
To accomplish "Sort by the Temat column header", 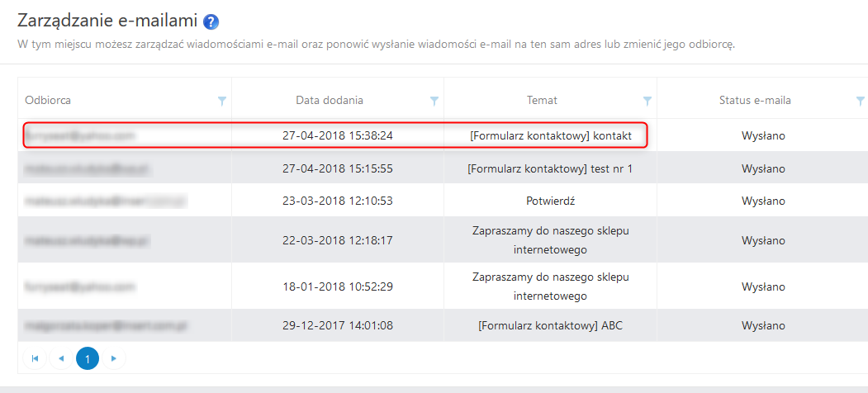I will (542, 101).
